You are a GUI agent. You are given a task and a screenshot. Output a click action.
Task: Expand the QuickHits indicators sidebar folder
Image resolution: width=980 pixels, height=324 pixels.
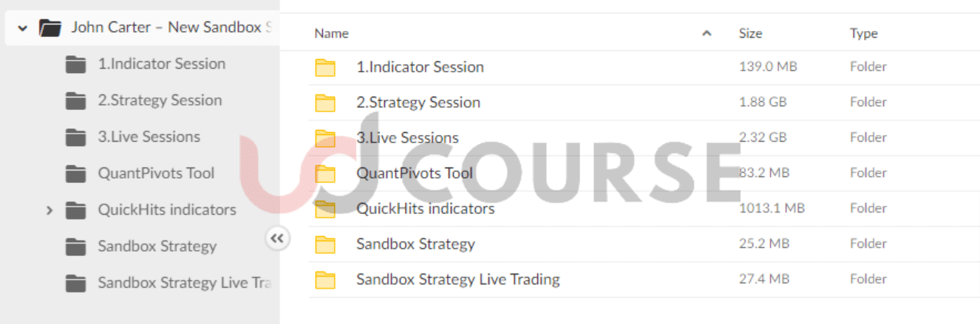(x=50, y=210)
